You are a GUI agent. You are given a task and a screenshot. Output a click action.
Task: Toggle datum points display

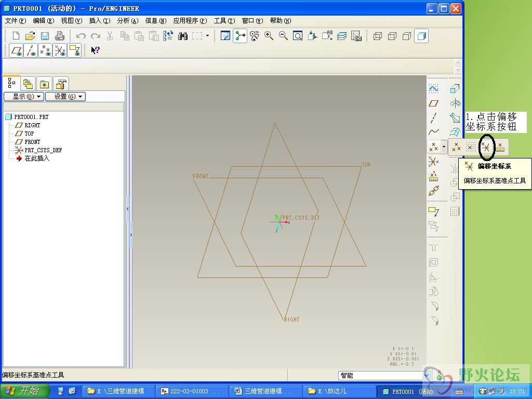(45, 50)
